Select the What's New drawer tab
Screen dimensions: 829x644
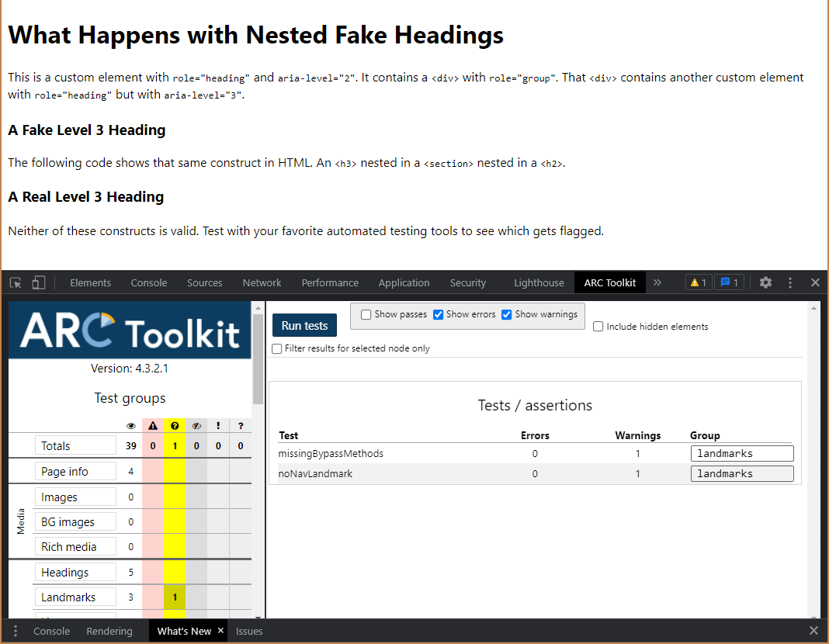click(x=184, y=631)
